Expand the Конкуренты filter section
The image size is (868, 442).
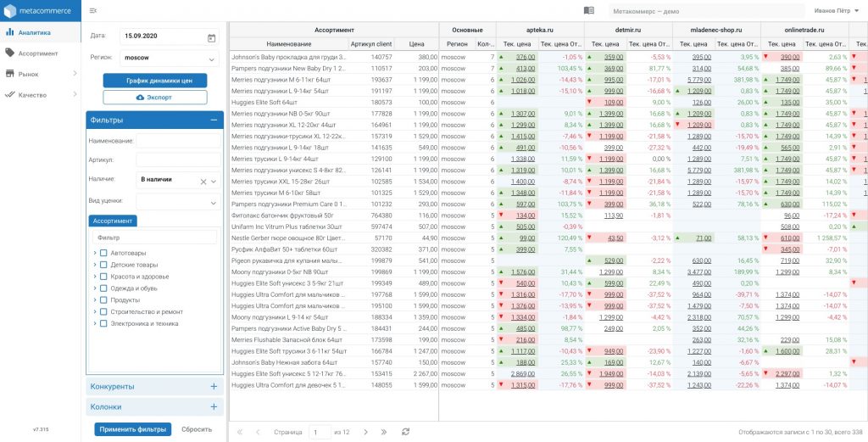[214, 386]
